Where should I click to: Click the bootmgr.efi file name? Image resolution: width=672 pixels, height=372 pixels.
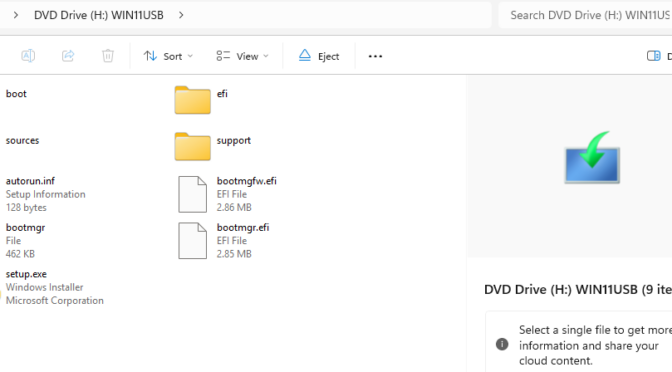pyautogui.click(x=243, y=228)
